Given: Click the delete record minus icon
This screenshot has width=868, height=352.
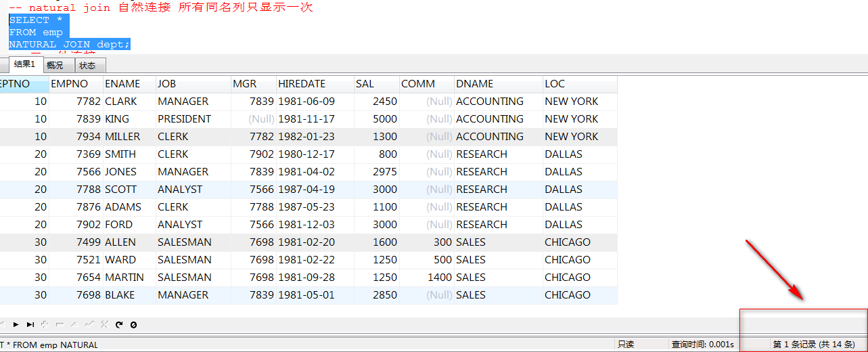Looking at the screenshot, I should coord(60,325).
